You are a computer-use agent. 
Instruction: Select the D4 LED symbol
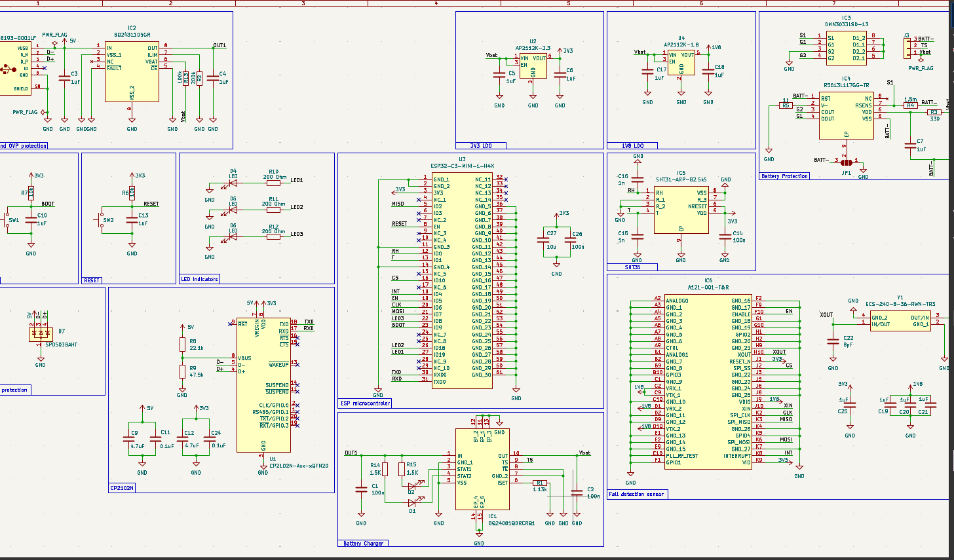[231, 183]
